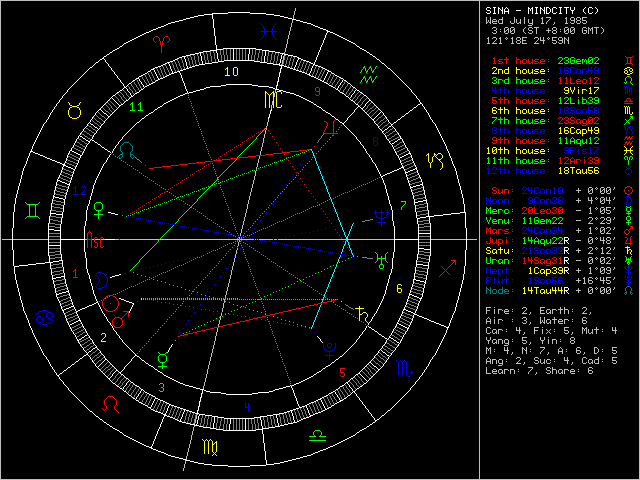Select the green Aquarius sign on outer ring

click(368, 72)
